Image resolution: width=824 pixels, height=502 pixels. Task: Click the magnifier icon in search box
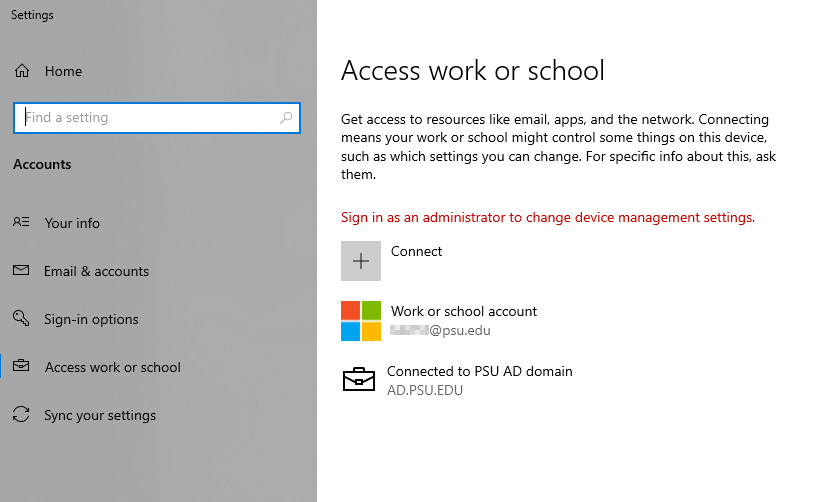pyautogui.click(x=286, y=118)
